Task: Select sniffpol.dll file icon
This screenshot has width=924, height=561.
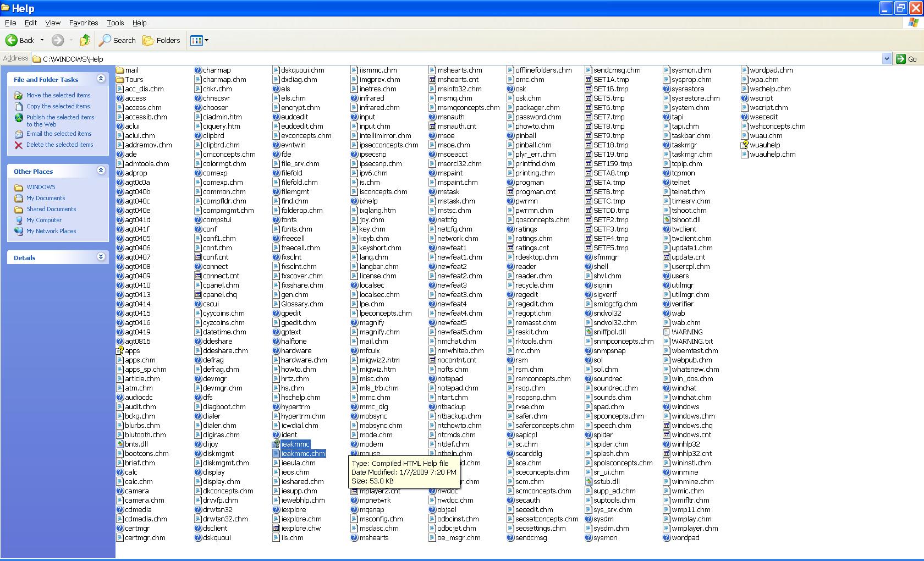Action: (x=588, y=332)
